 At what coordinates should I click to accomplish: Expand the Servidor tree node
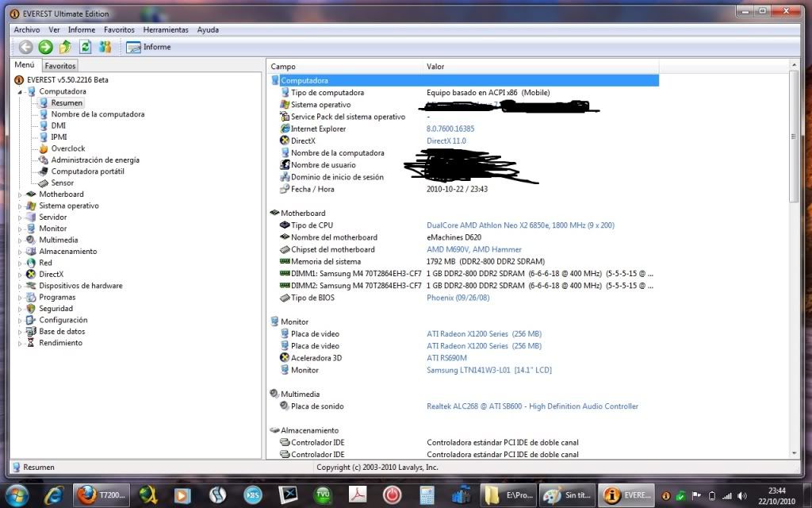tap(20, 217)
